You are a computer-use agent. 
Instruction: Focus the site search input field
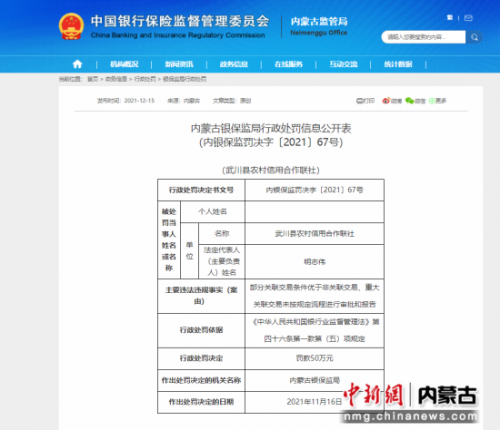[423, 37]
